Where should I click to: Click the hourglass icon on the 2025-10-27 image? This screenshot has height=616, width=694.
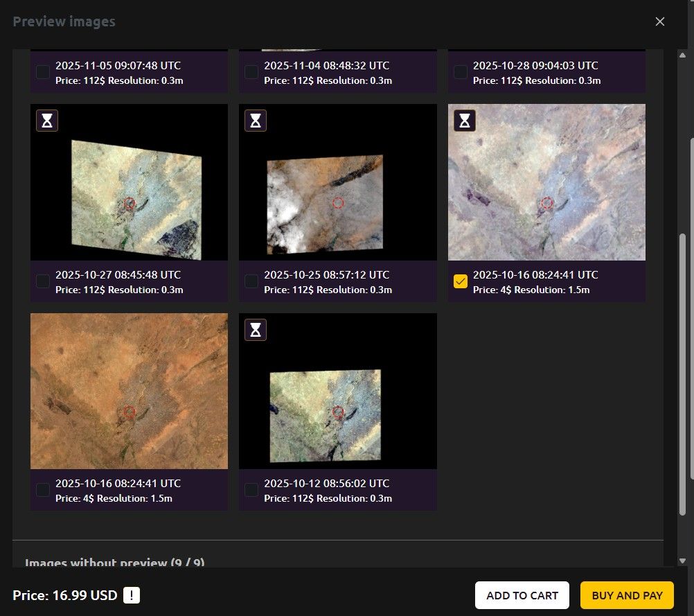point(47,120)
